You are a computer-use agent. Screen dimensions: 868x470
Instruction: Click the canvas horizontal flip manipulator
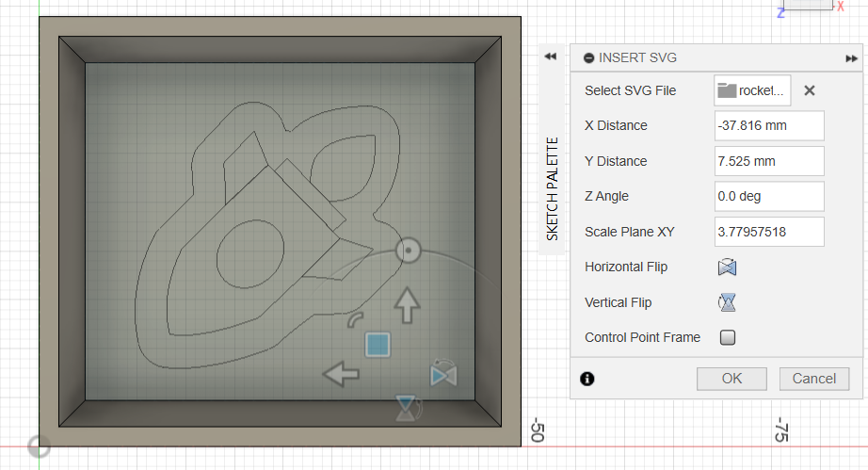(x=443, y=373)
